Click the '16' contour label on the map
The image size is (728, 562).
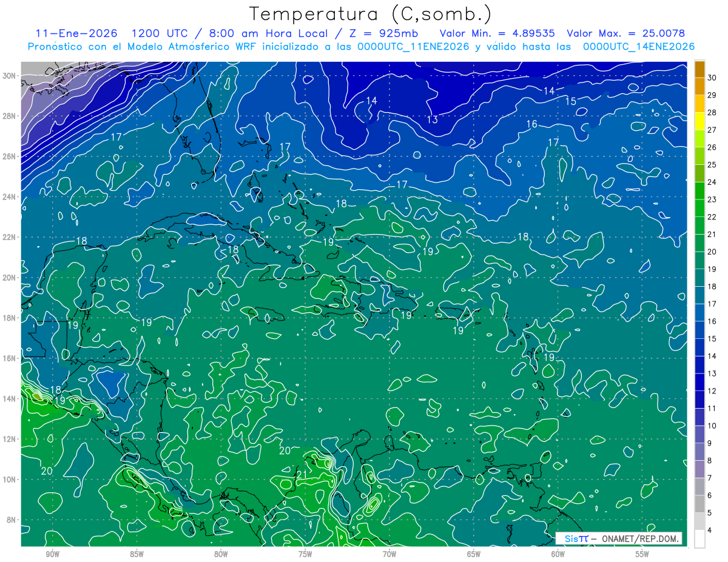click(x=532, y=124)
